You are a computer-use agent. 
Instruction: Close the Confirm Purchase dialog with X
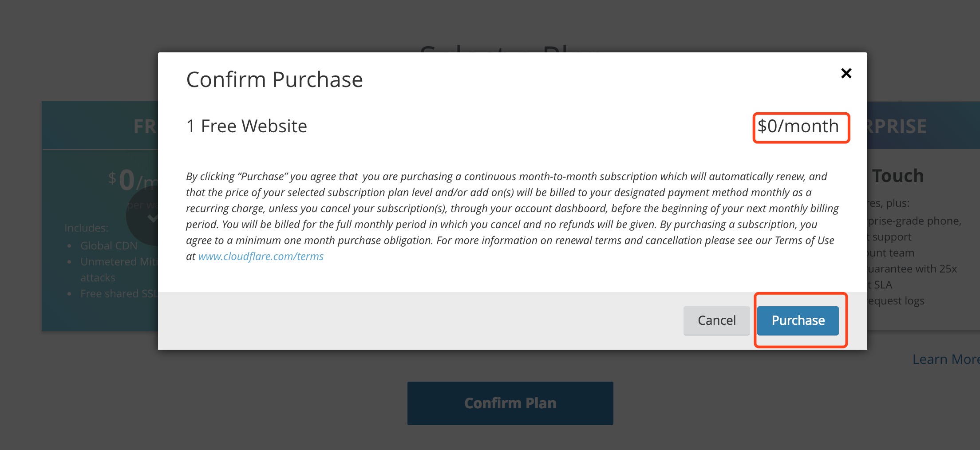(x=846, y=73)
